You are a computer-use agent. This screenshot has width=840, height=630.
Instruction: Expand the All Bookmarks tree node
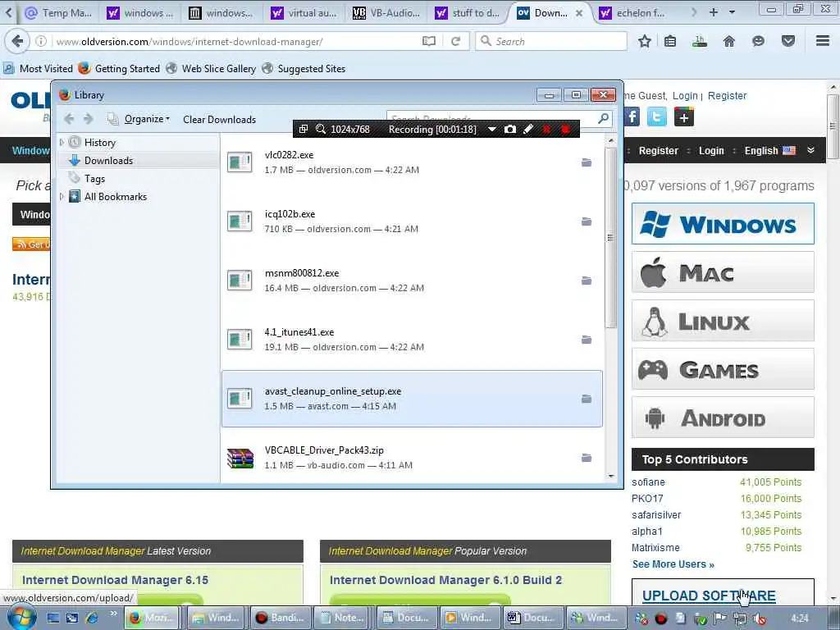pyautogui.click(x=62, y=197)
